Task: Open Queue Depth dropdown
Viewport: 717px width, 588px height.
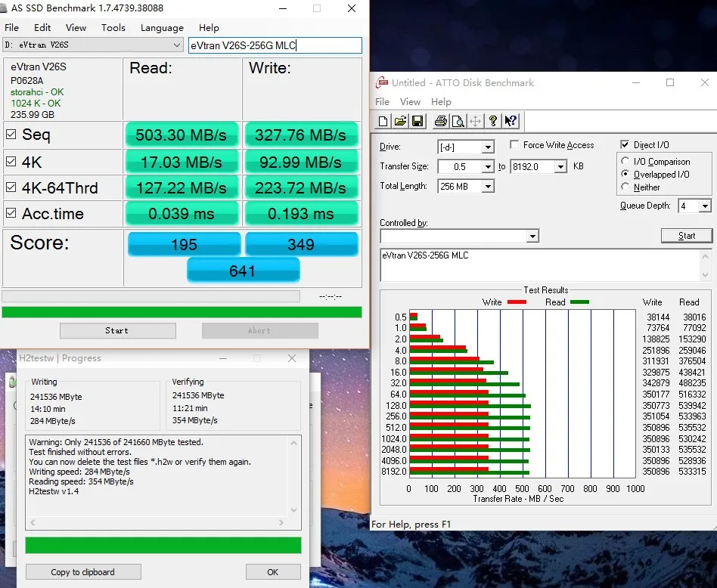Action: [x=705, y=206]
